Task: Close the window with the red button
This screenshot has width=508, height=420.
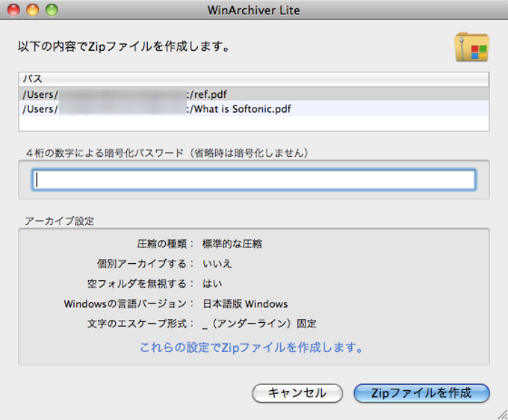Action: (x=14, y=10)
